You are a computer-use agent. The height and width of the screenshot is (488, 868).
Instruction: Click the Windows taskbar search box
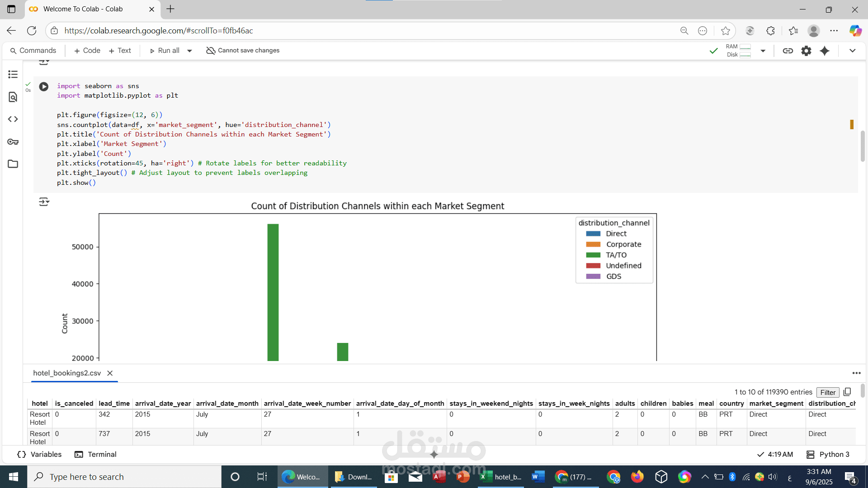(x=124, y=477)
